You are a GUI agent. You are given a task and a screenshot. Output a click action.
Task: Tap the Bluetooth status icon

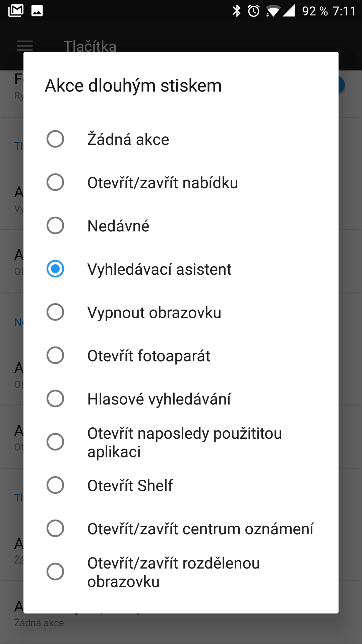pos(237,11)
